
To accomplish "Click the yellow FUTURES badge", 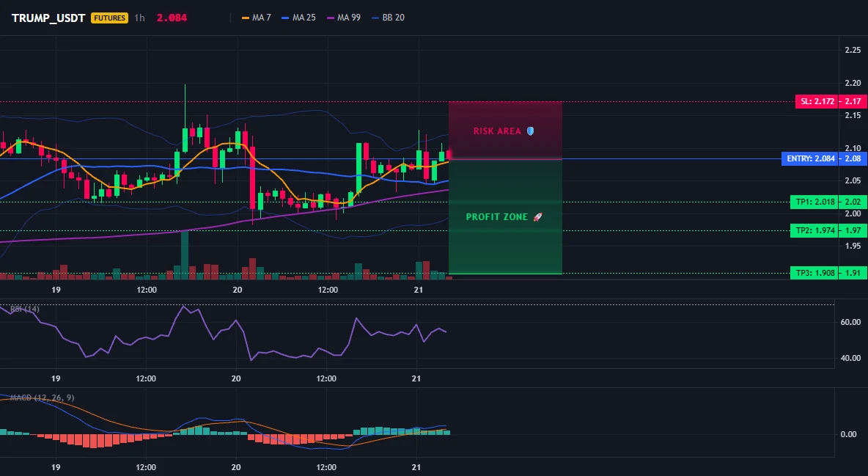I will tap(110, 18).
